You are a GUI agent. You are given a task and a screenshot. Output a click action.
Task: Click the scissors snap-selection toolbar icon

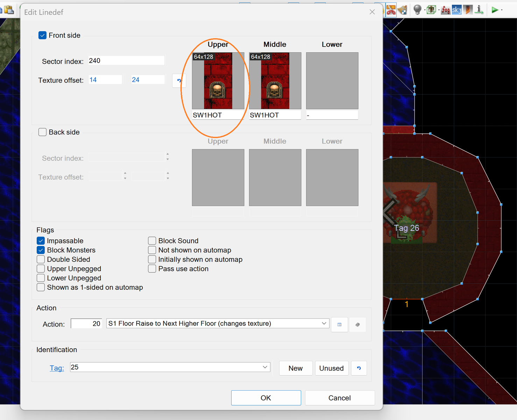(391, 10)
